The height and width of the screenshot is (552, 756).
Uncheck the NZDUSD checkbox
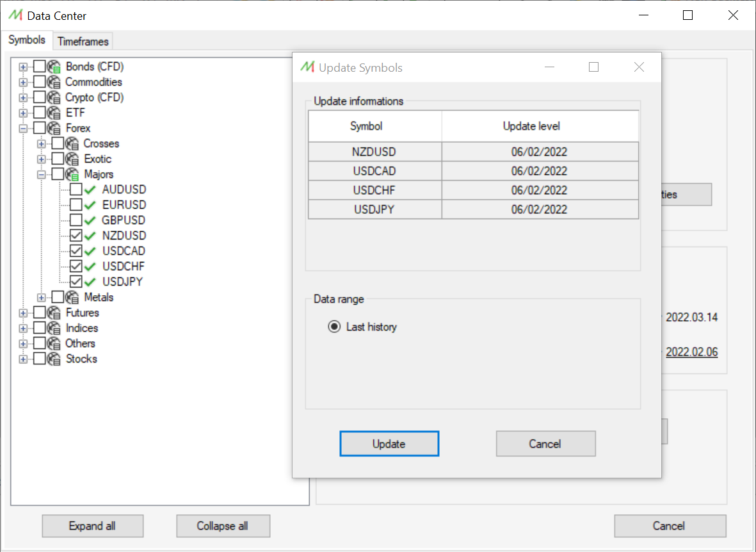[76, 236]
